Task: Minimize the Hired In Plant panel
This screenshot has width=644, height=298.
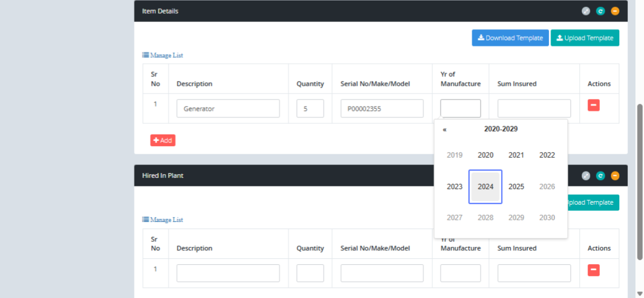Action: click(615, 176)
